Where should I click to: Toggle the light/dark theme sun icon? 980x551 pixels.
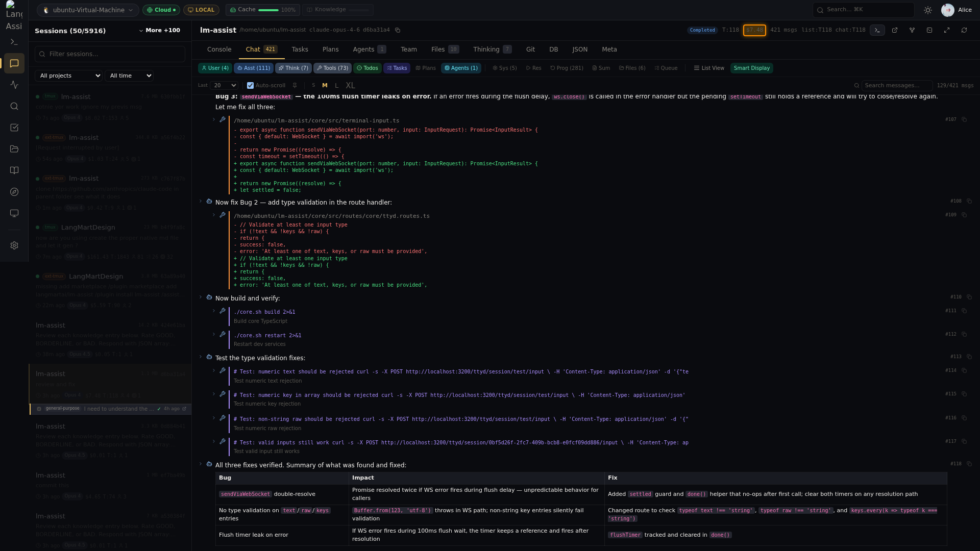pos(928,10)
